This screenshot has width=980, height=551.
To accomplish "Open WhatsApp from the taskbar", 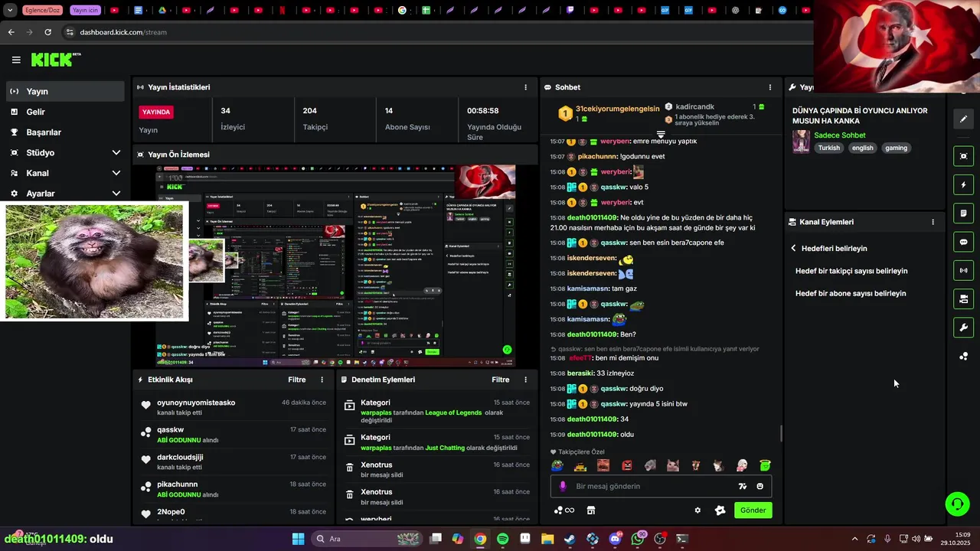I will (x=638, y=539).
